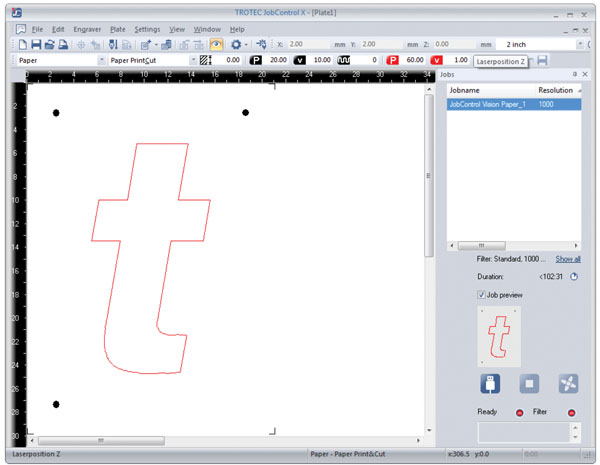Click the red V velocity icon
This screenshot has height=465, width=600.
[436, 60]
